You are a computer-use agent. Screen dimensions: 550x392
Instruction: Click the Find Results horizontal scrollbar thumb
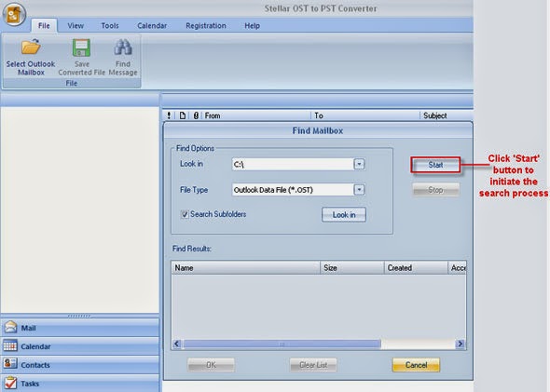click(x=282, y=344)
